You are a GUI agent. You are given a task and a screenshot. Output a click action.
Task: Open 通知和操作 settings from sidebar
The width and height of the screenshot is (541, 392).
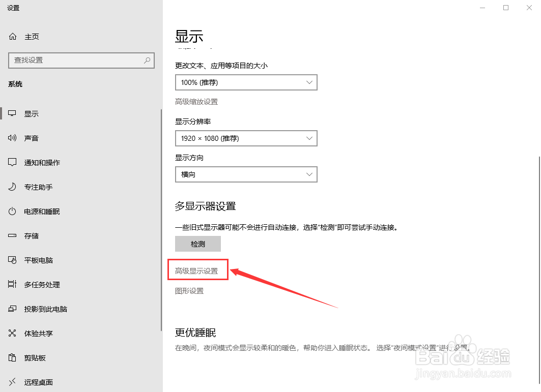41,162
